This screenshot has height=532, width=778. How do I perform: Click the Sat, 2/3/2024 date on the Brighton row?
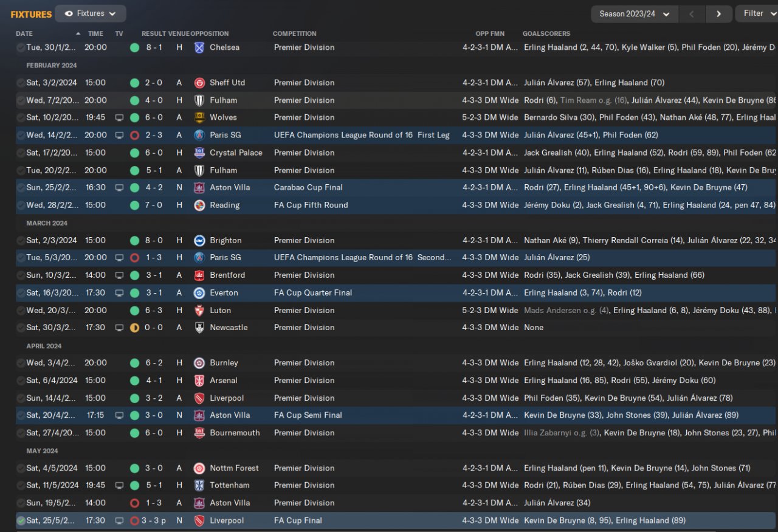[52, 240]
